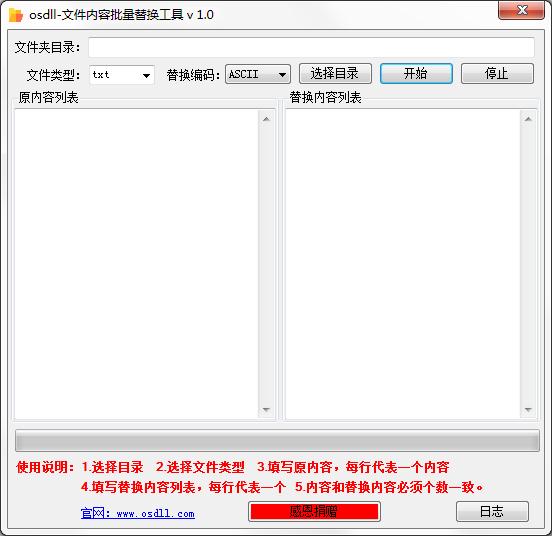Click the 选择目录 button
The width and height of the screenshot is (552, 536).
pyautogui.click(x=335, y=74)
